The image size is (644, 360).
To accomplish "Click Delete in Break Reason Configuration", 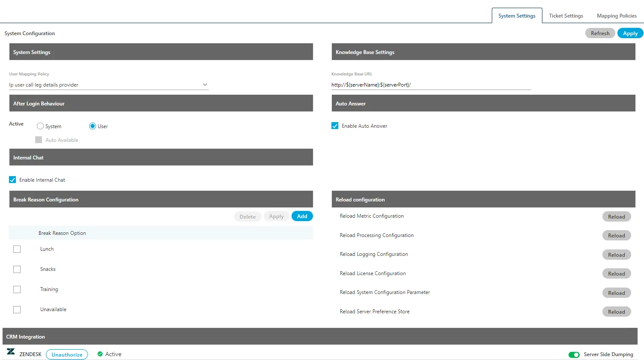I will [x=248, y=216].
